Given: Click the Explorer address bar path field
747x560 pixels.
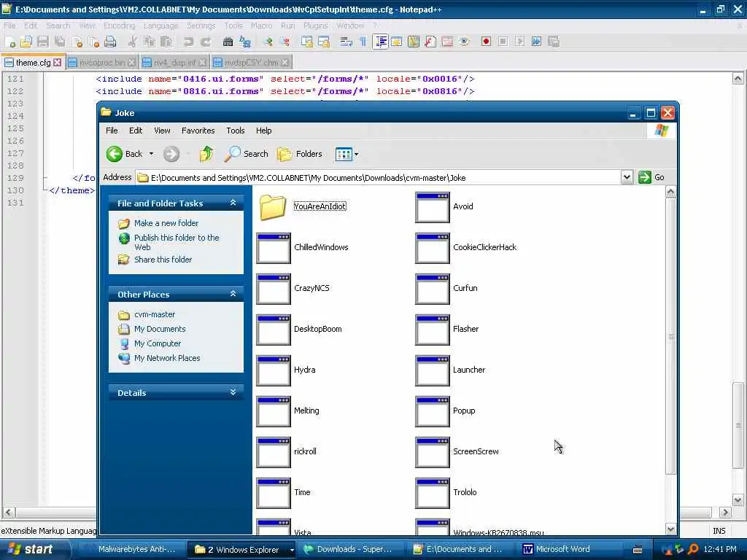Looking at the screenshot, I should point(379,178).
